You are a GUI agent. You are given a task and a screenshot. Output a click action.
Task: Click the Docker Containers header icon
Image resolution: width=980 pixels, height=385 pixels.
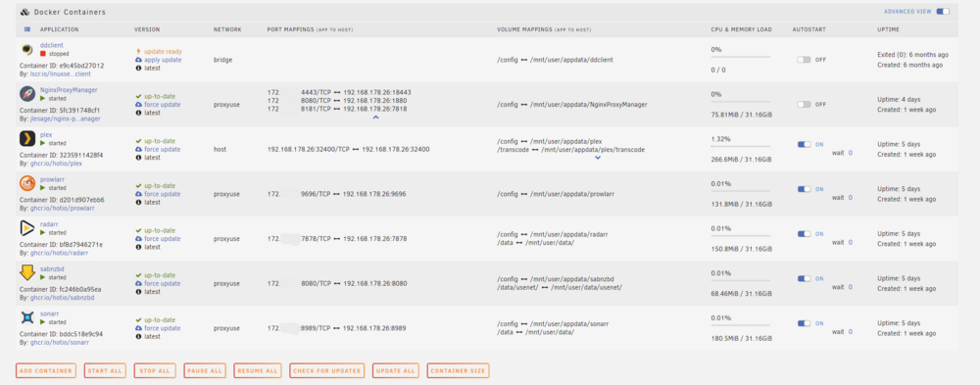coord(24,12)
